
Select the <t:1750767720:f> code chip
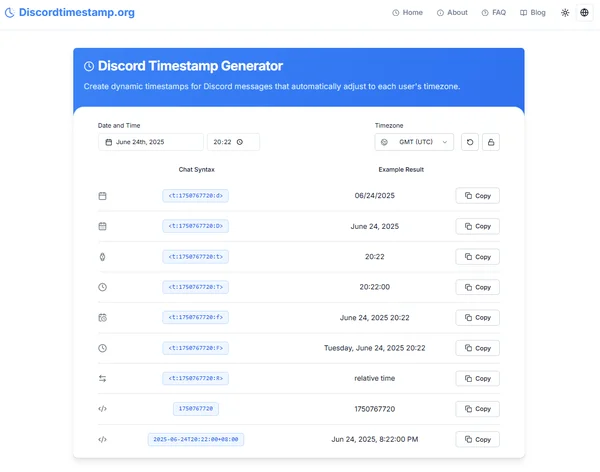pos(196,317)
